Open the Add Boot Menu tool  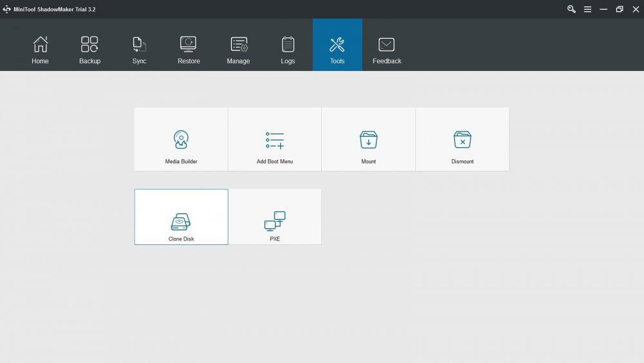pyautogui.click(x=275, y=139)
